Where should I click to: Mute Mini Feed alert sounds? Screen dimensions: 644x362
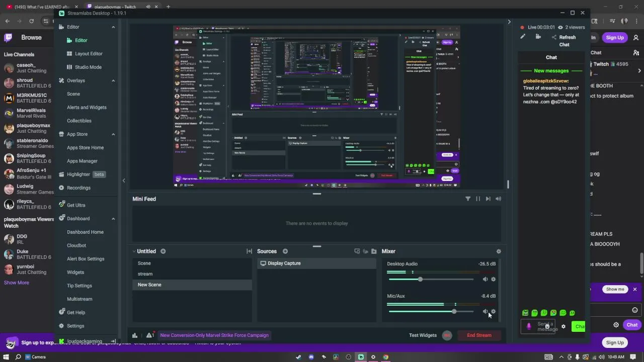[x=498, y=199]
